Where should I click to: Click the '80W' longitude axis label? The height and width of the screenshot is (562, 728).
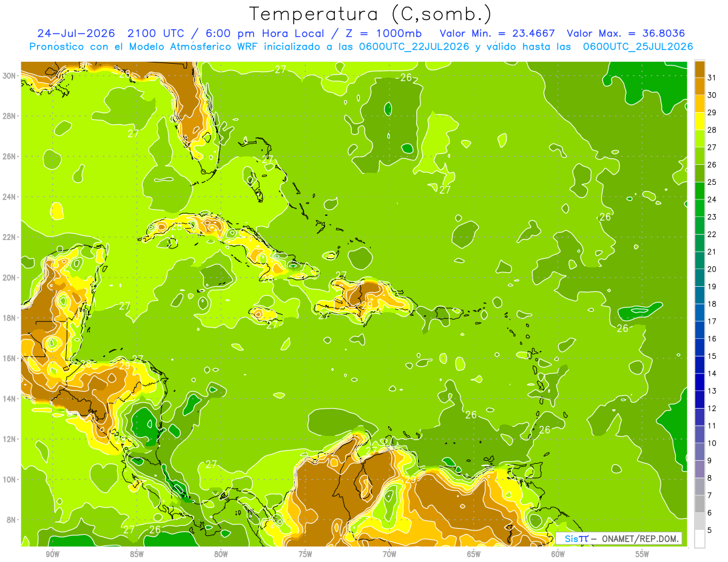coord(221,554)
